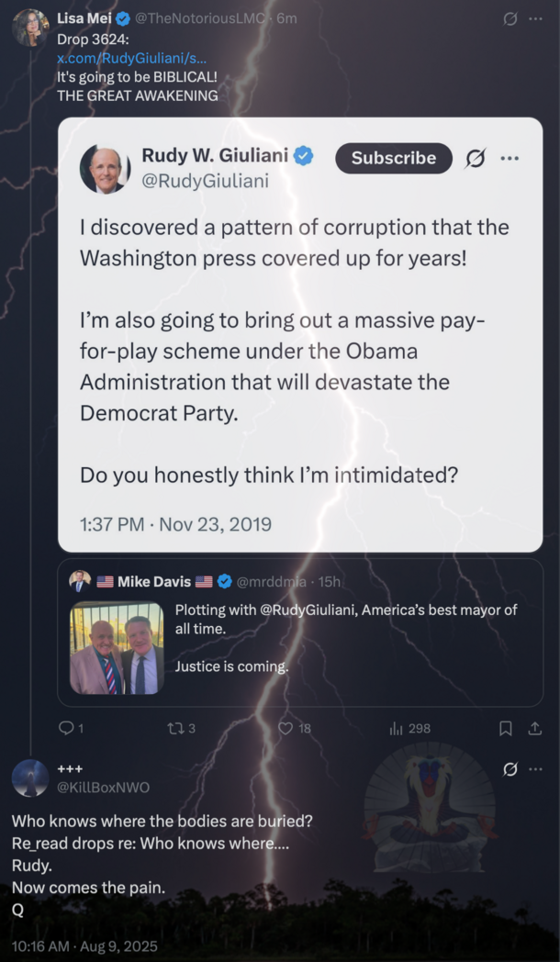View post analytics showing 298 views

(x=398, y=728)
